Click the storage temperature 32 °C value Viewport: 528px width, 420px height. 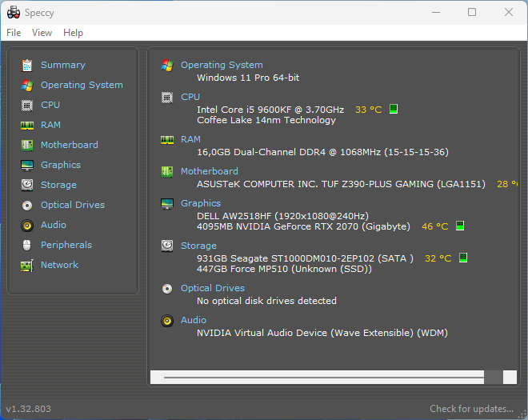click(438, 258)
